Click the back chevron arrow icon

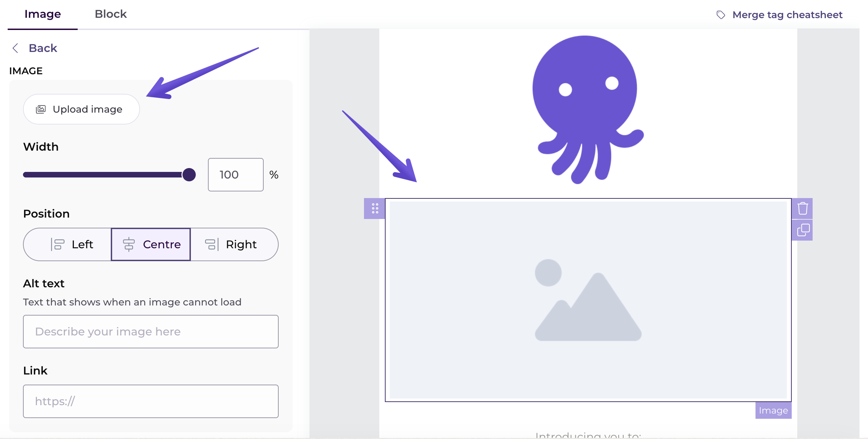pyautogui.click(x=15, y=48)
